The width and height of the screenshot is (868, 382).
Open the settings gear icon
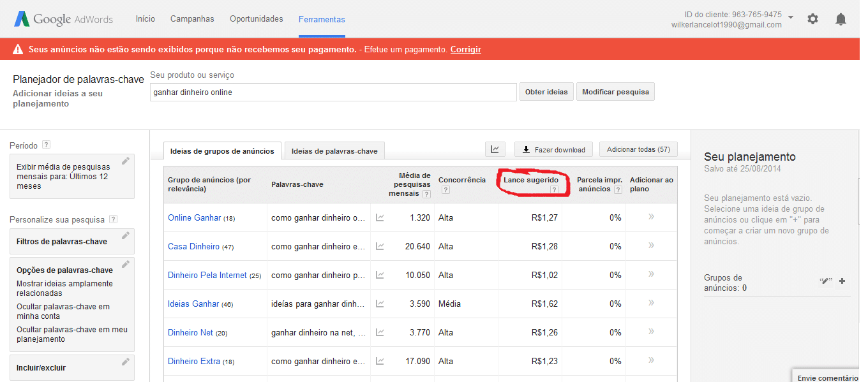(x=812, y=19)
